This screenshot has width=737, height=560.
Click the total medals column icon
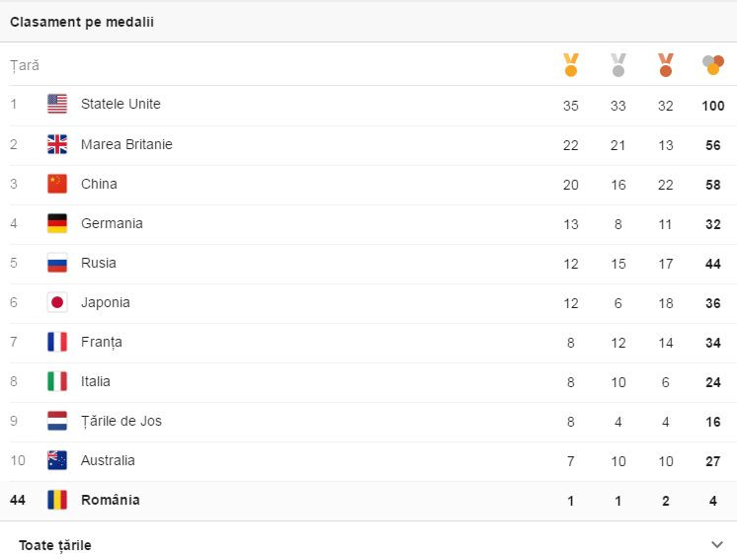[x=712, y=65]
